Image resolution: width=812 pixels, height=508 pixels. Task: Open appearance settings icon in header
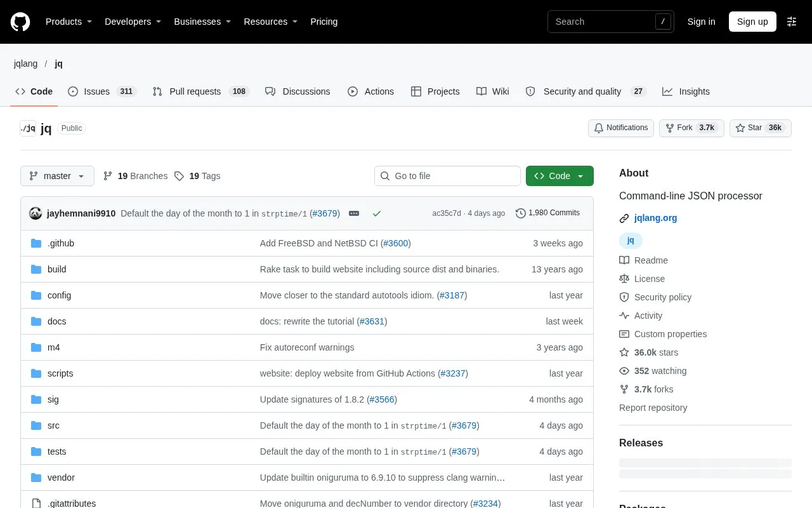pyautogui.click(x=792, y=22)
